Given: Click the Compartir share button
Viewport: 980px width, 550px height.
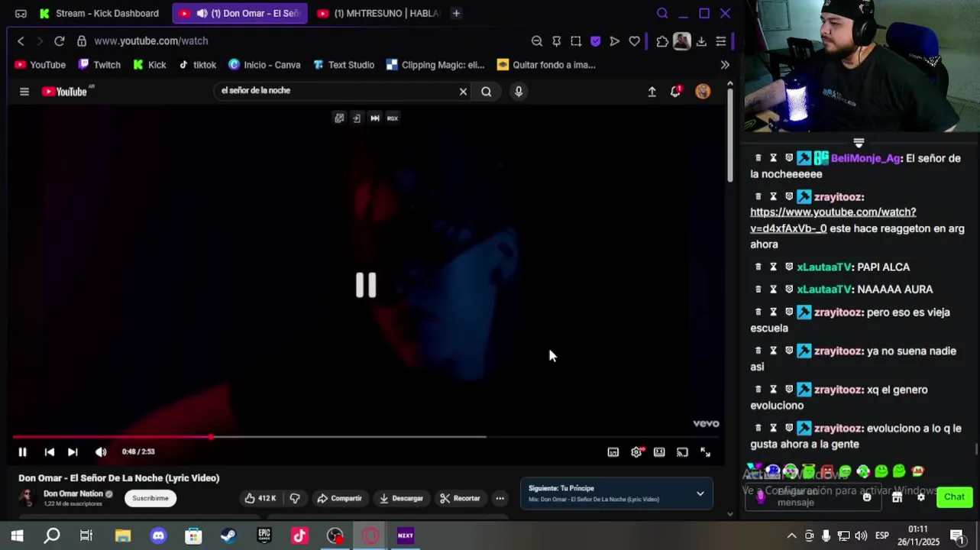Looking at the screenshot, I should 340,498.
